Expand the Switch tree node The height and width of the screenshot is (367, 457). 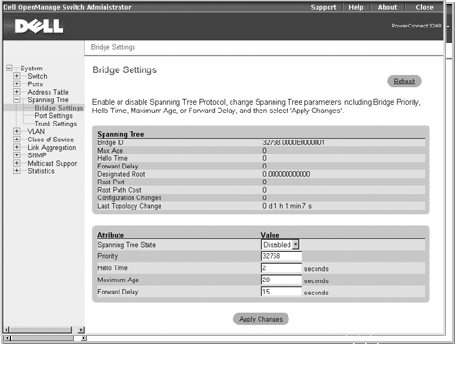point(17,76)
